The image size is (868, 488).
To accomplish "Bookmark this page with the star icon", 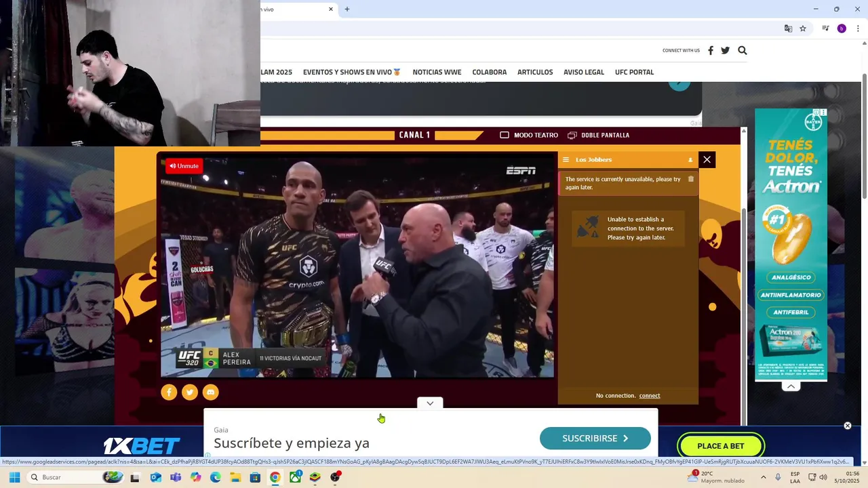I will coord(803,28).
